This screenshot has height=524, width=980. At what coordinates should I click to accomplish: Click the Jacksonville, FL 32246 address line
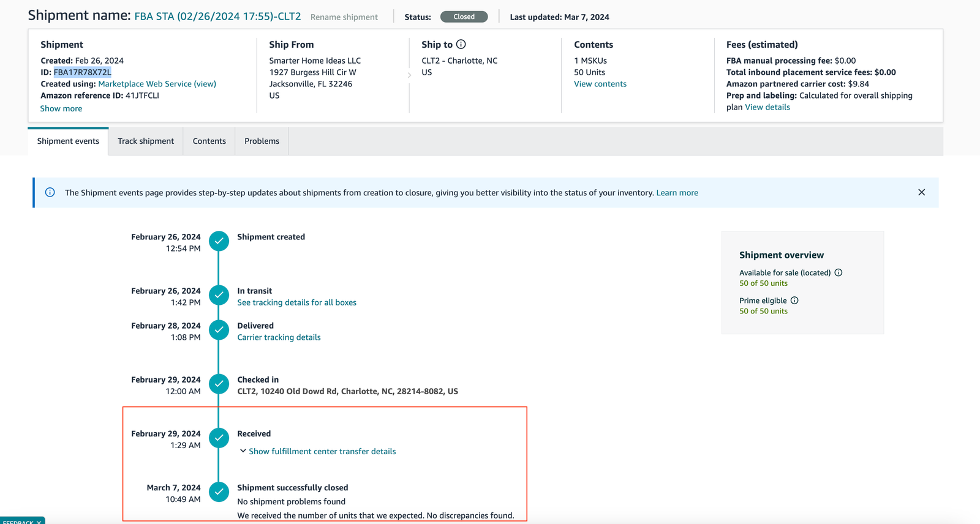point(311,84)
